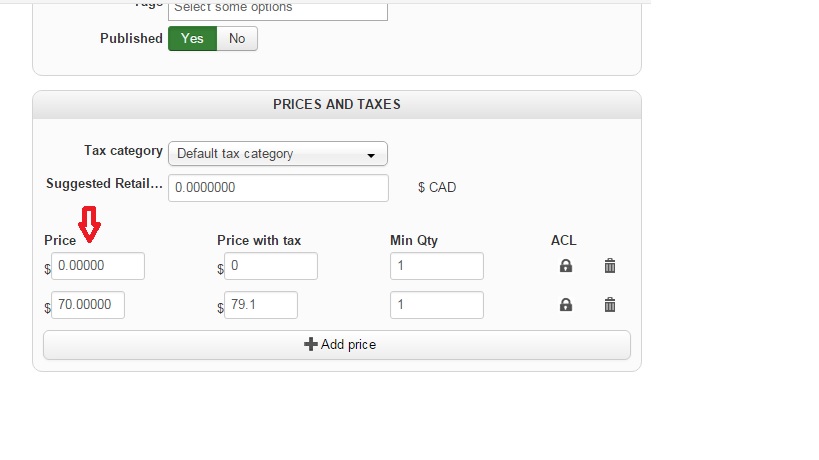Viewport: 819px width, 460px height.
Task: Open the Tax category dropdown
Action: tap(277, 154)
